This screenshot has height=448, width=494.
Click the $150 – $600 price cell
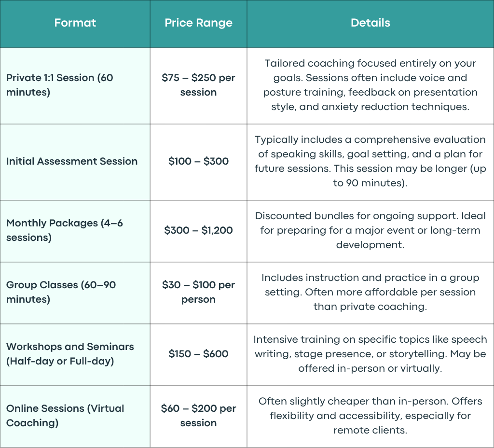[198, 354]
